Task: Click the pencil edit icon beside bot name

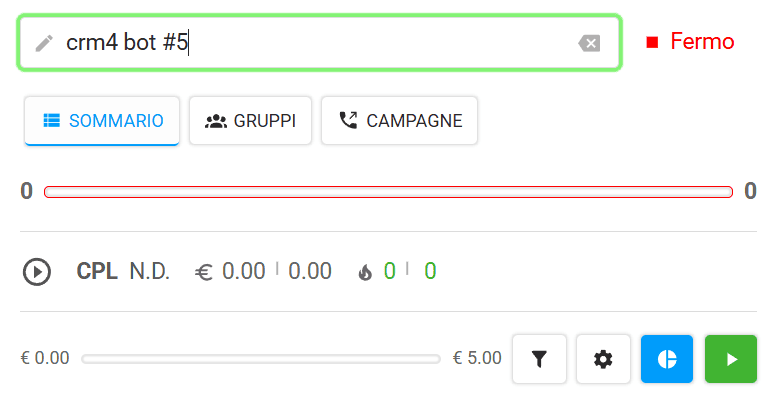Action: point(44,43)
